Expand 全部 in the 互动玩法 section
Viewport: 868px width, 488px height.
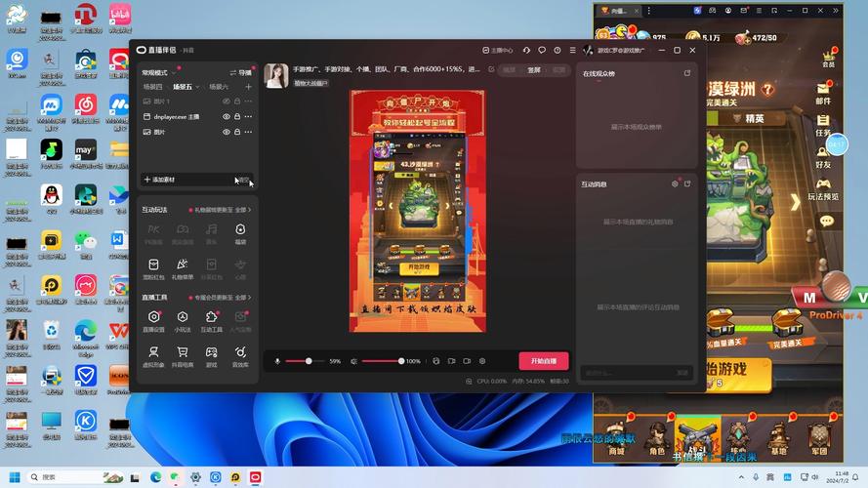point(242,210)
